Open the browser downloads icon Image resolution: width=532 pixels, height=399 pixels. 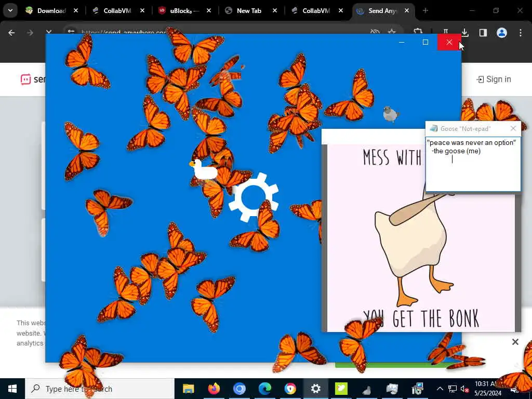coord(465,33)
